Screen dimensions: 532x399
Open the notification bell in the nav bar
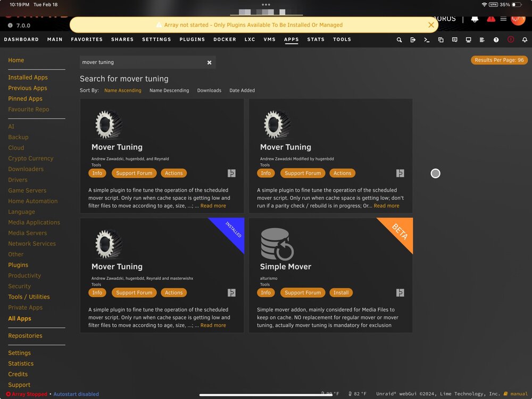tap(525, 40)
